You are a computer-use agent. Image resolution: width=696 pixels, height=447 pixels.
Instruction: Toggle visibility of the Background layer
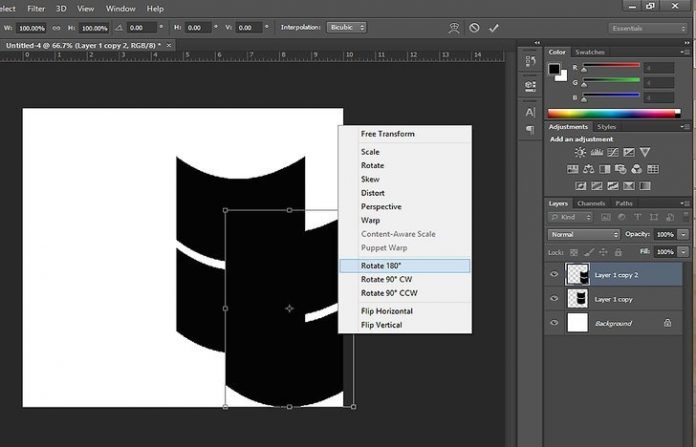coord(552,323)
